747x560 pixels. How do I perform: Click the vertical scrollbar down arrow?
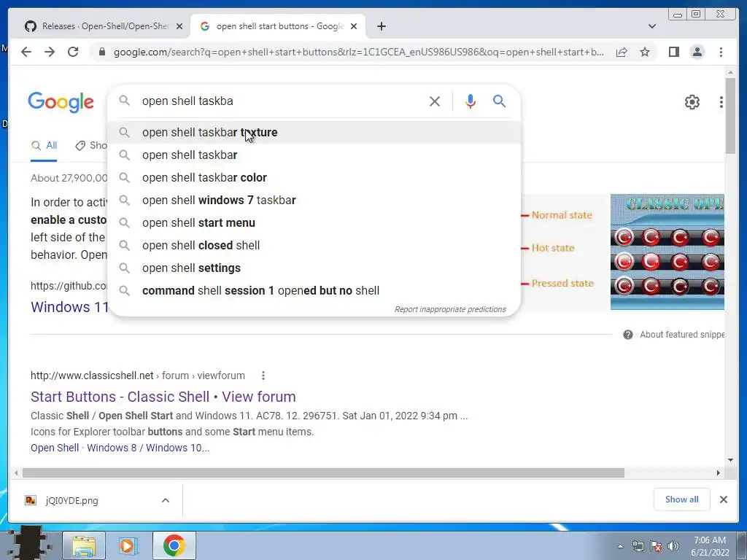(x=730, y=460)
